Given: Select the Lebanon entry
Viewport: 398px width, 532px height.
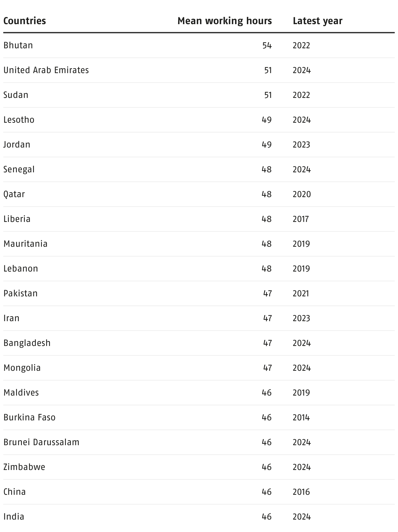Looking at the screenshot, I should point(21,269).
